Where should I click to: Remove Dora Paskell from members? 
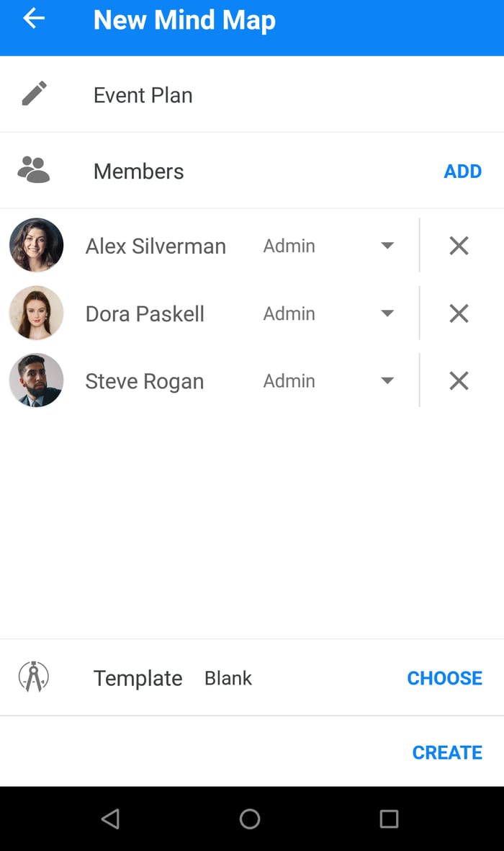pyautogui.click(x=459, y=313)
